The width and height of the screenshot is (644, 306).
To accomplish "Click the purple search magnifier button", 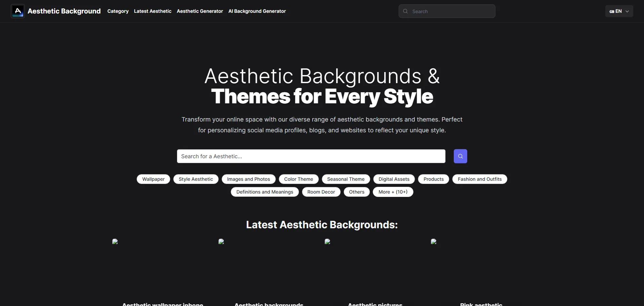I will [x=460, y=156].
